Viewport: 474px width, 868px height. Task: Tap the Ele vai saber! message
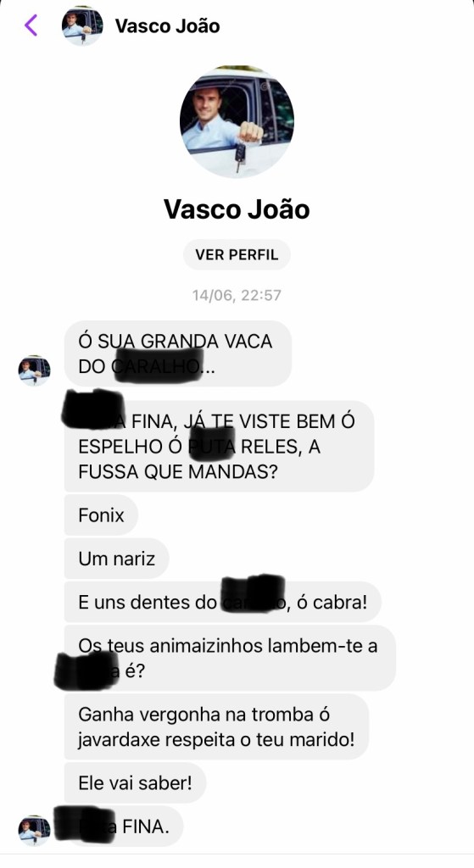click(135, 782)
